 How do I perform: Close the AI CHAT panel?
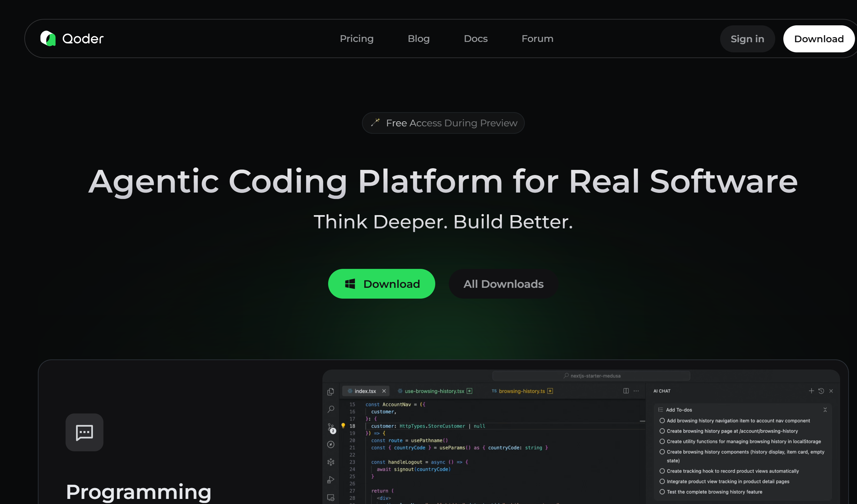tap(831, 391)
